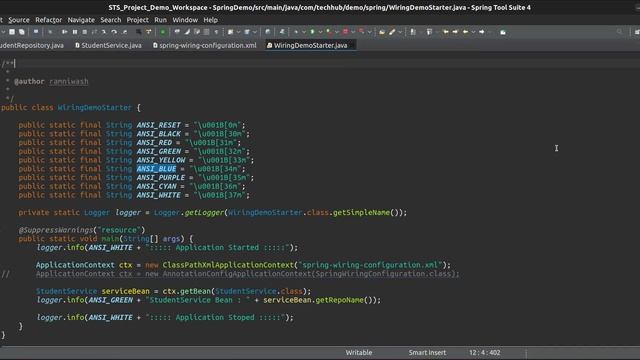This screenshot has width=640, height=360.
Task: Click the highlighted ANSI_BLUE constant
Action: click(156, 169)
